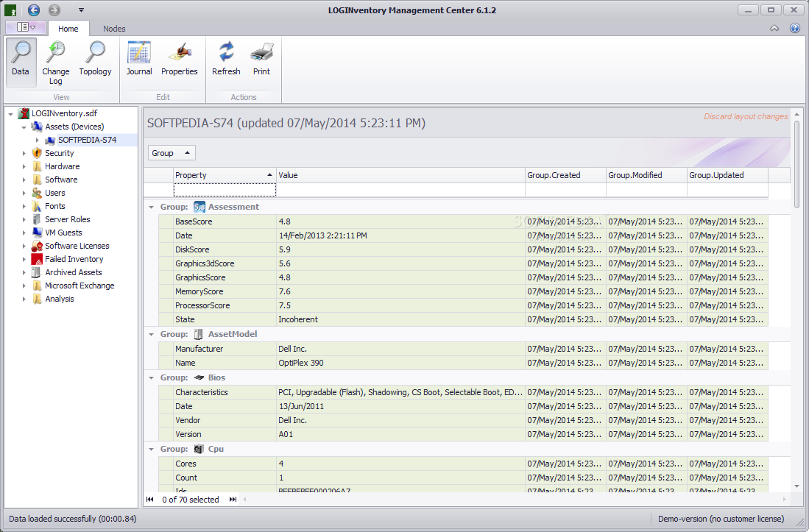Click the Bios group chip icon
The image size is (809, 532).
tap(199, 377)
